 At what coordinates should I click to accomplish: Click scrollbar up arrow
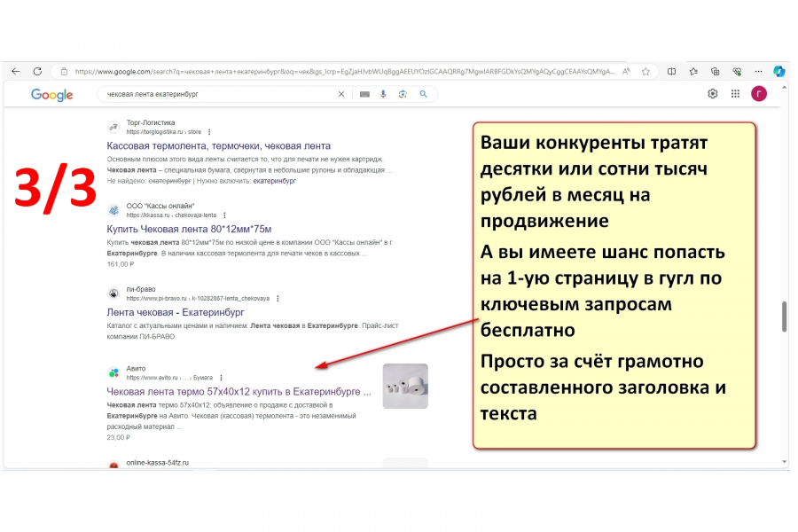(x=785, y=88)
